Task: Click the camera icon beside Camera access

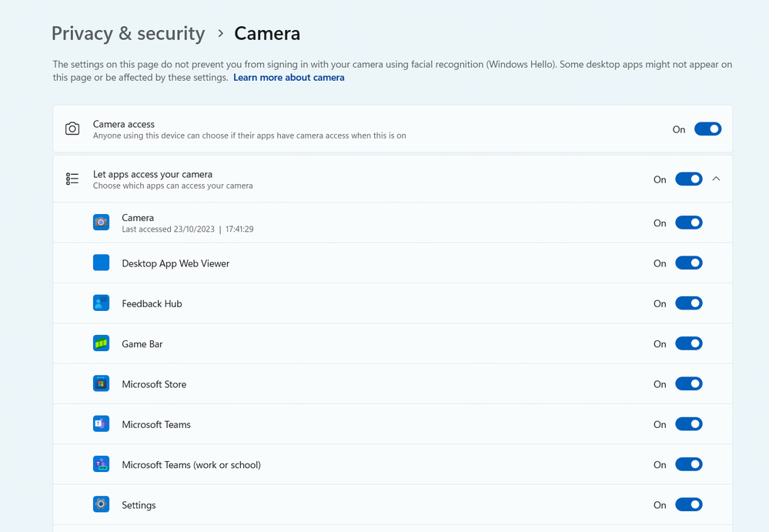Action: pos(72,129)
